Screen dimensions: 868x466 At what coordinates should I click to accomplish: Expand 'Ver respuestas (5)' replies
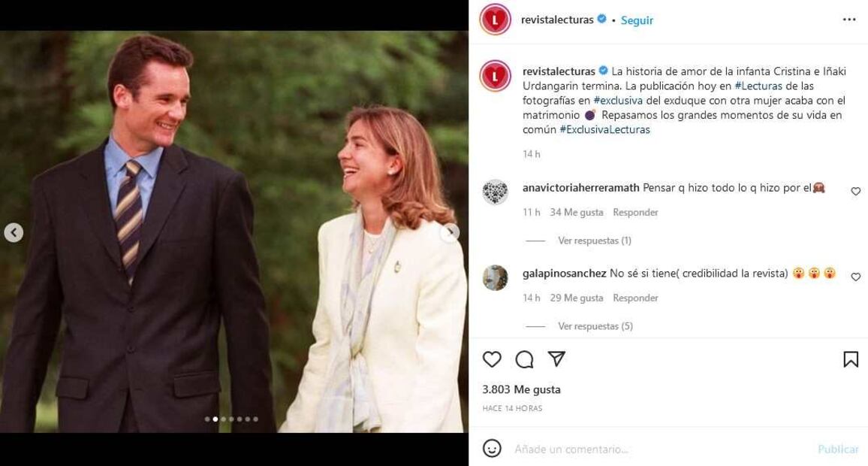tap(595, 326)
